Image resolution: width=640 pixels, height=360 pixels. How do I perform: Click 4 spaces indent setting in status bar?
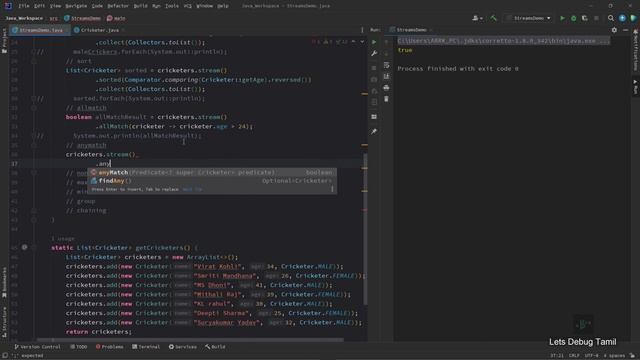(x=614, y=356)
